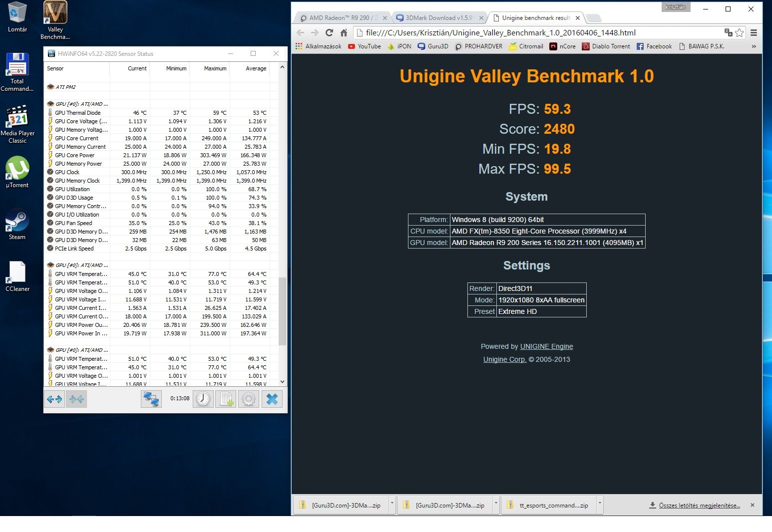
Task: Switch to 3DMark Download tab
Action: (x=438, y=18)
